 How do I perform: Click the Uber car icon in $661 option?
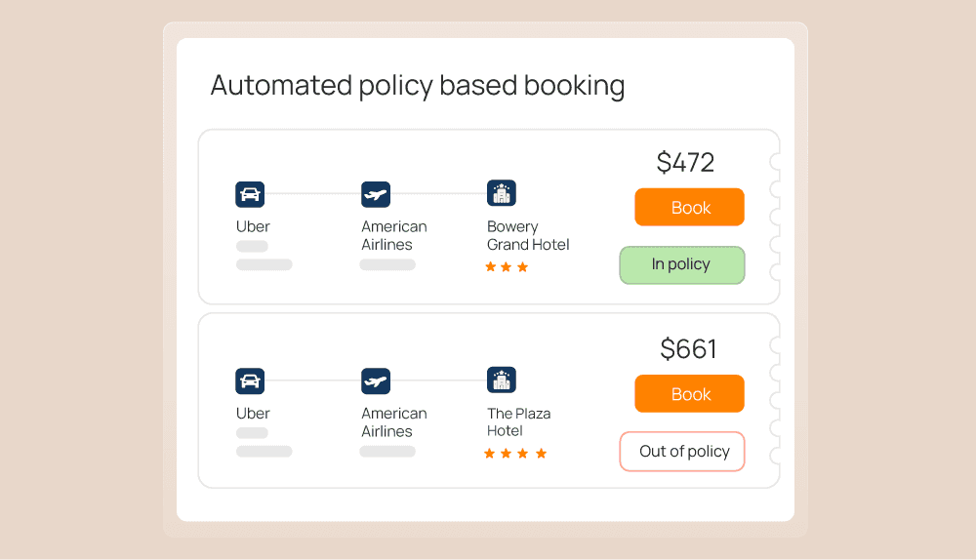250,380
